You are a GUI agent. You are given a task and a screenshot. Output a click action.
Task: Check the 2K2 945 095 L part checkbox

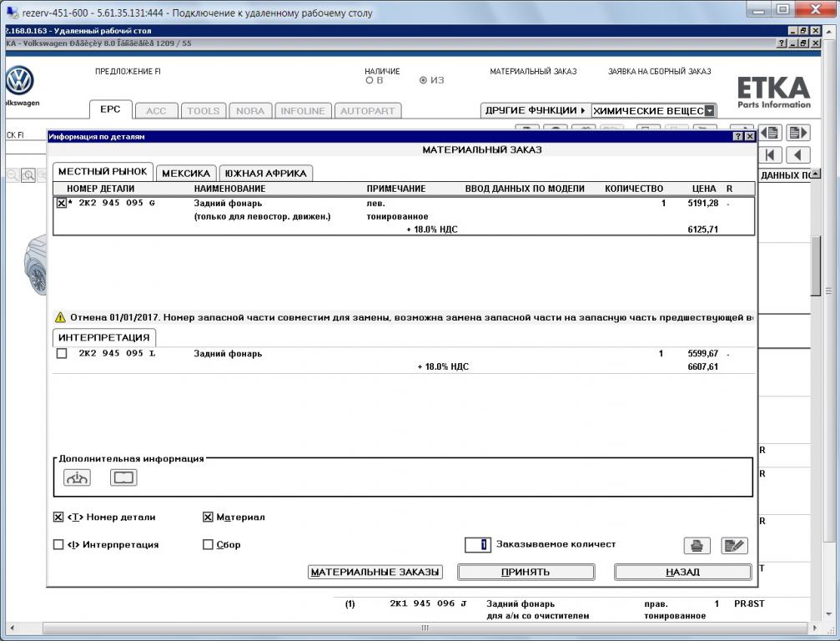pos(62,354)
